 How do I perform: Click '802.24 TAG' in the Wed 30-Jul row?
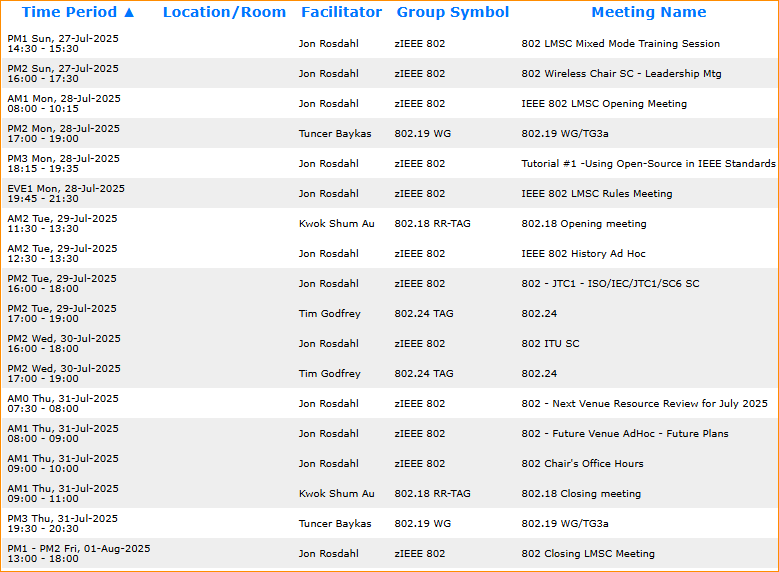click(x=424, y=373)
